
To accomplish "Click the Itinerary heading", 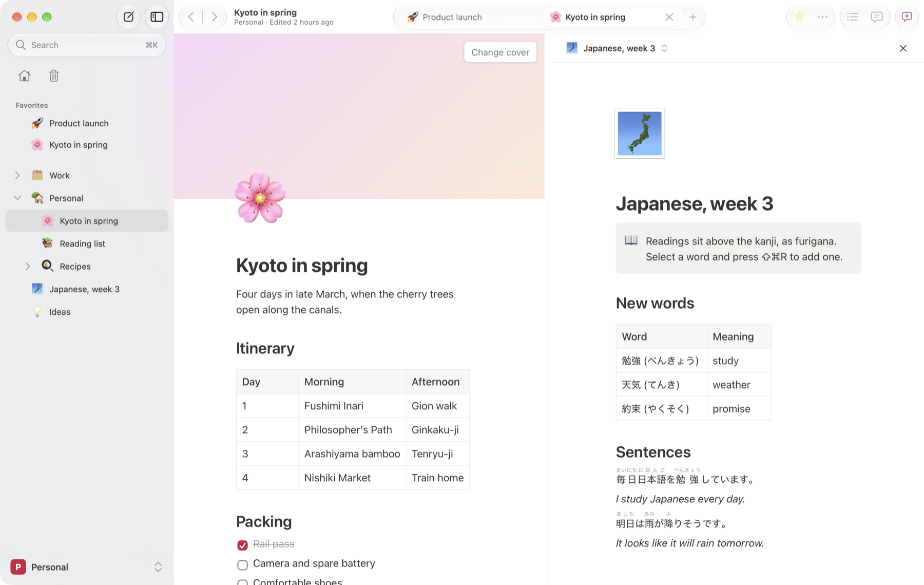I will coord(265,348).
